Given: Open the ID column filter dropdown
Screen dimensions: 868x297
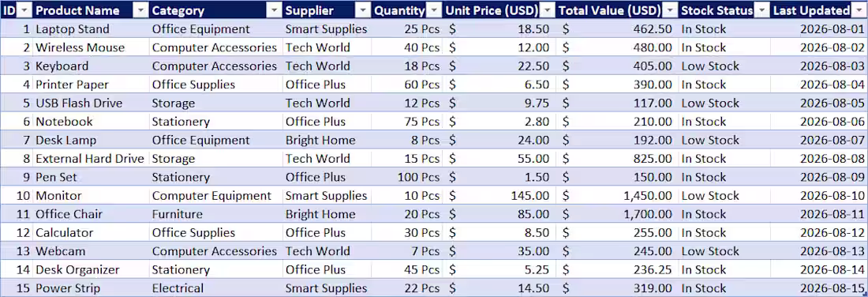Looking at the screenshot, I should (24, 10).
